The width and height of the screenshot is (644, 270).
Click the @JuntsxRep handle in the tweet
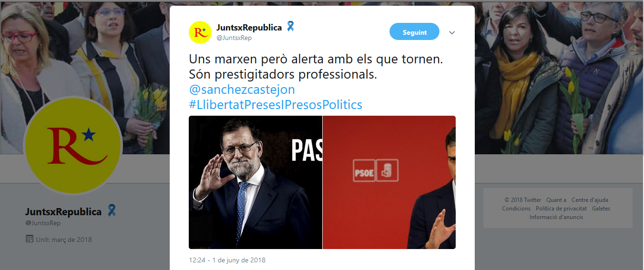tap(234, 38)
